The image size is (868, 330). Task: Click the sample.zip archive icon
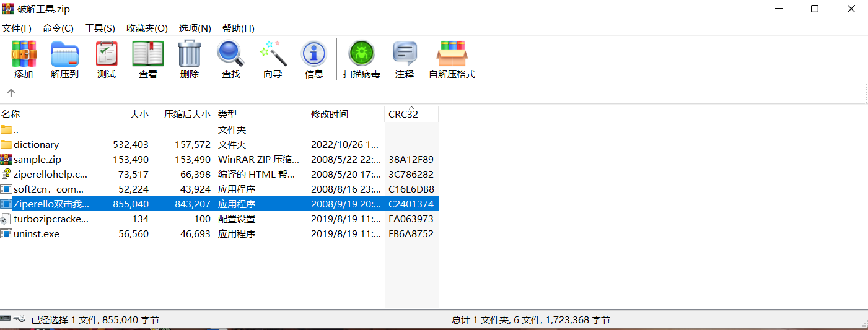tap(6, 159)
